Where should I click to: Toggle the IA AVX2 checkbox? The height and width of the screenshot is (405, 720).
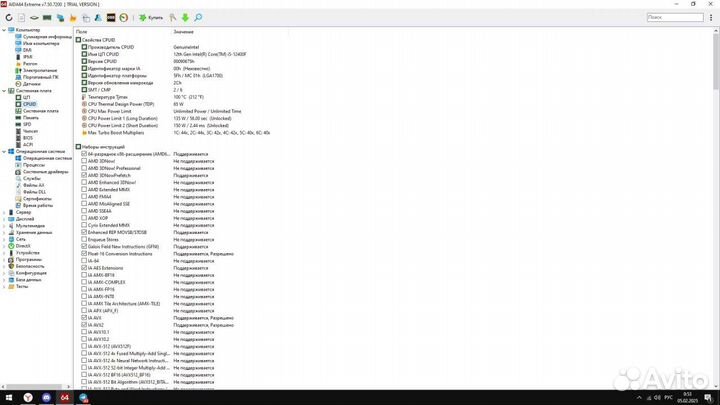tap(84, 325)
